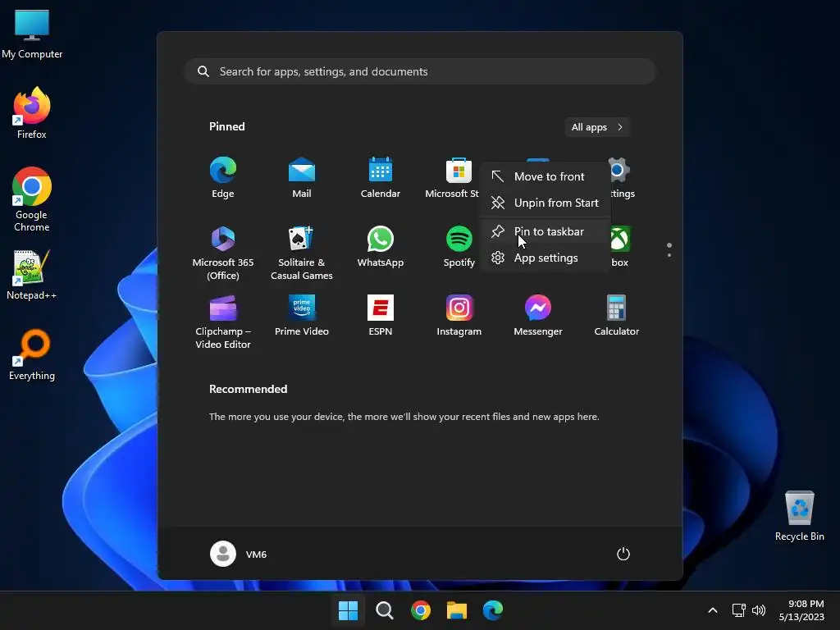This screenshot has width=840, height=630.
Task: Choose Unpin from Start
Action: 545,203
